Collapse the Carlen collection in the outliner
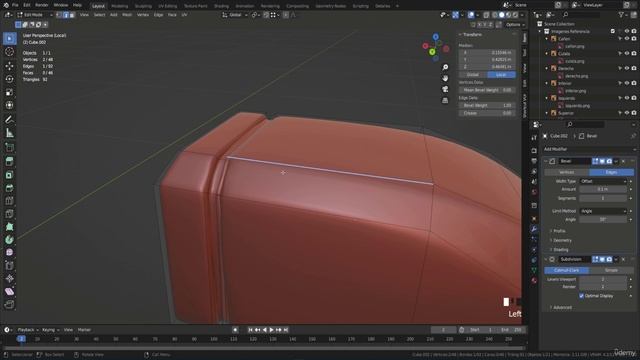 pyautogui.click(x=547, y=39)
